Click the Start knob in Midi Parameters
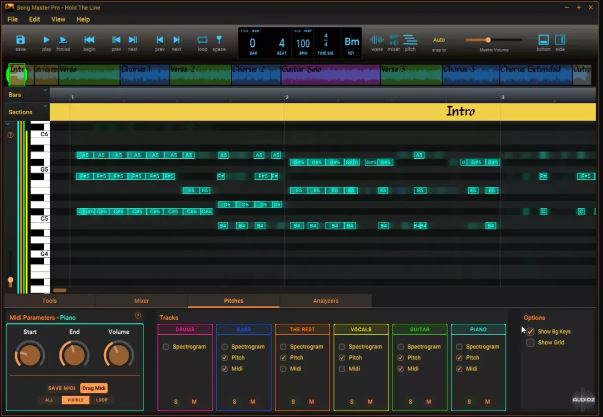603x417 pixels. point(30,354)
